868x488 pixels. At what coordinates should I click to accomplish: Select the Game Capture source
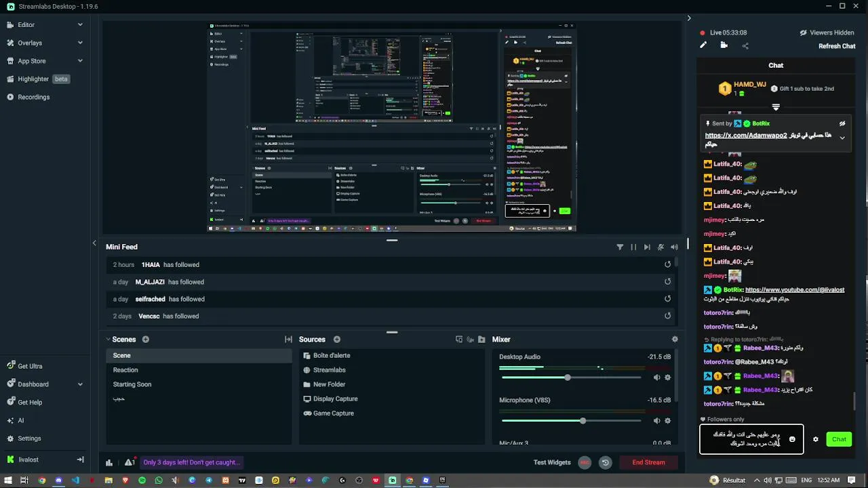click(392, 413)
